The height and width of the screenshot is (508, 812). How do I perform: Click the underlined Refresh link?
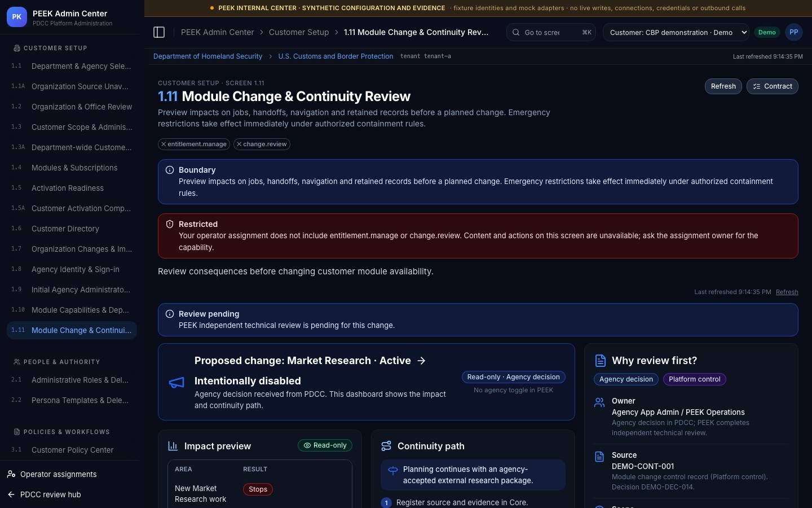click(787, 292)
